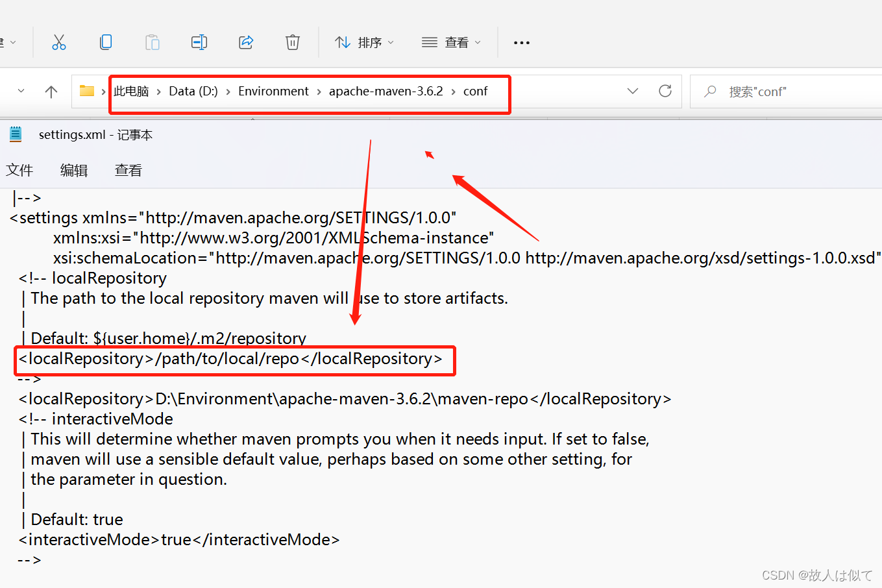Click the "Default: true" line

(72, 519)
